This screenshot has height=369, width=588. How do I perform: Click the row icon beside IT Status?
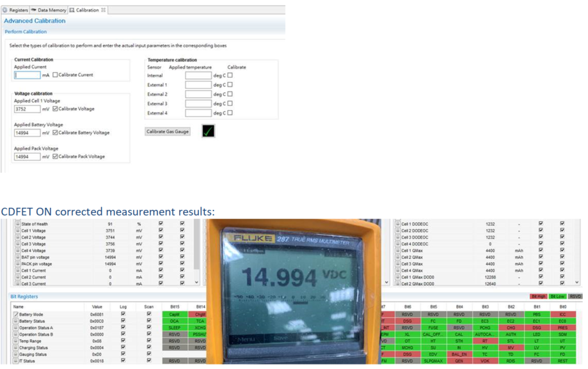click(x=16, y=361)
